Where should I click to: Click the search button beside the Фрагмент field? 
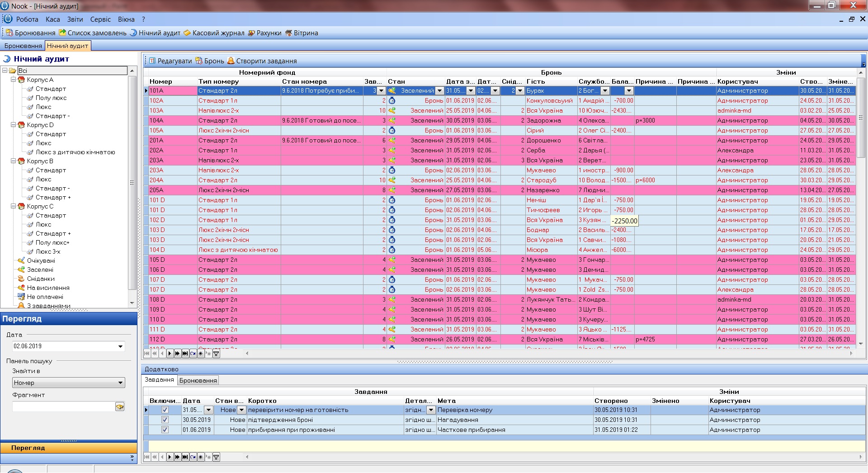point(120,407)
